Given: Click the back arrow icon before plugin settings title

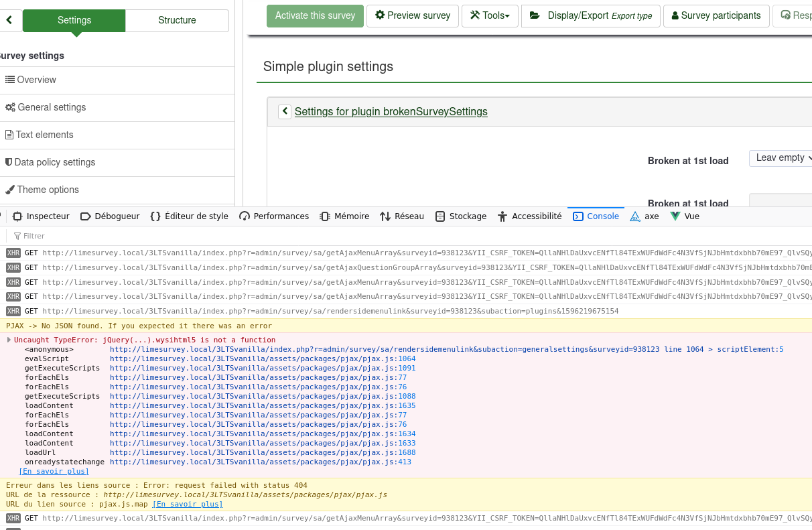Looking at the screenshot, I should point(285,111).
